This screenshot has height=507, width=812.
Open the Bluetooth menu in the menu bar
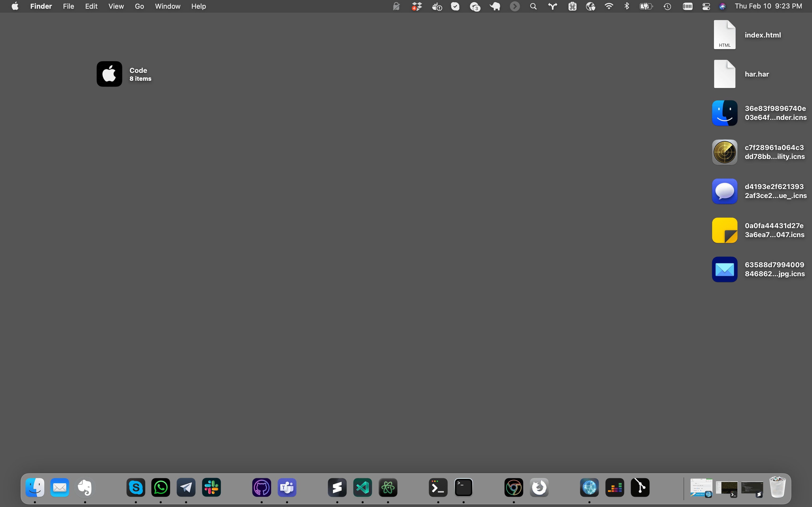coord(626,6)
